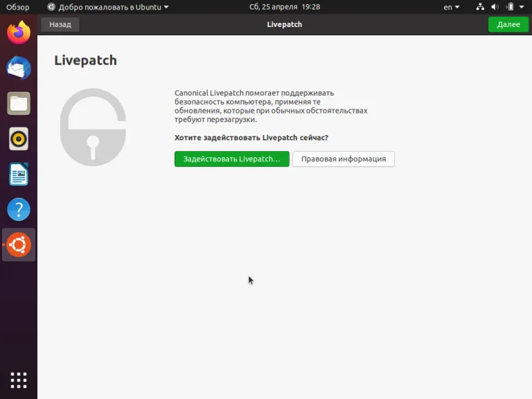This screenshot has width=532, height=399.
Task: Open the Help icon in dock
Action: (x=19, y=209)
